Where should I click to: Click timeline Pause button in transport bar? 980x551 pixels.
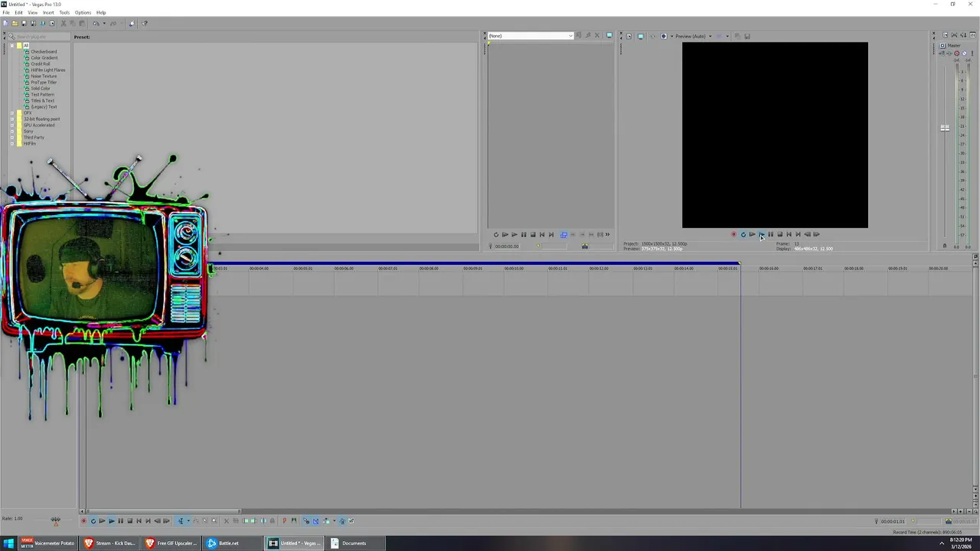[x=120, y=521]
